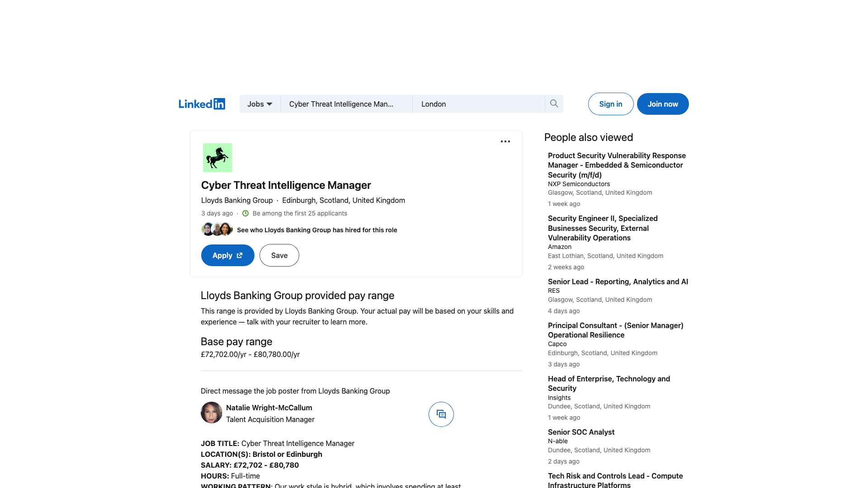868x488 pixels.
Task: Click the 'Capco' company name
Action: [557, 344]
